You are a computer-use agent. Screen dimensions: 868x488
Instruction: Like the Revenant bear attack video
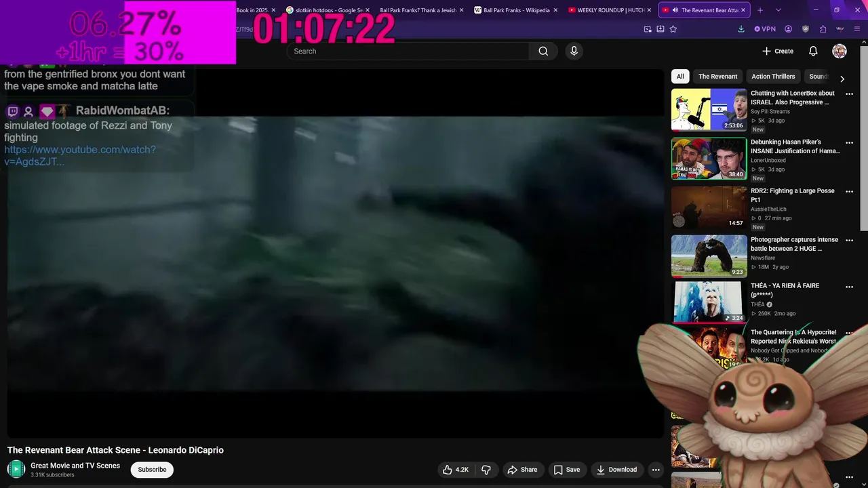456,470
